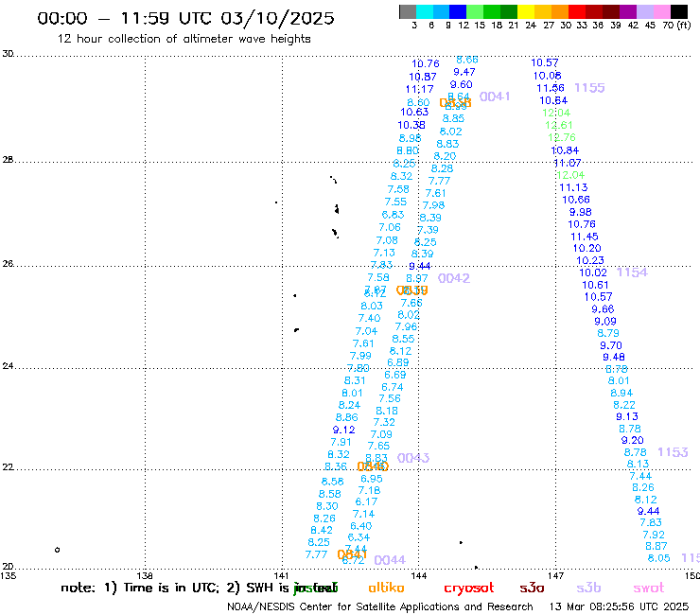Viewport: 700px width, 615px height.
Task: Click the 'note: 1) Time is in UTC' text
Action: tap(139, 588)
